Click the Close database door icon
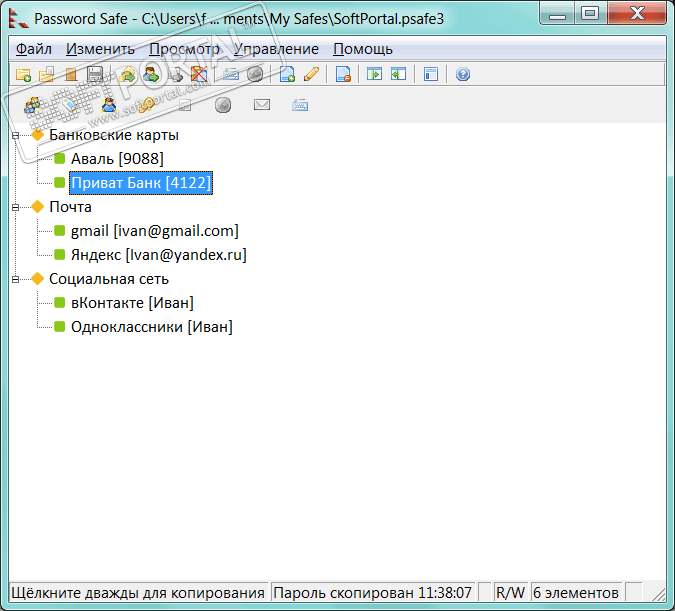The width and height of the screenshot is (675, 611). [70, 75]
